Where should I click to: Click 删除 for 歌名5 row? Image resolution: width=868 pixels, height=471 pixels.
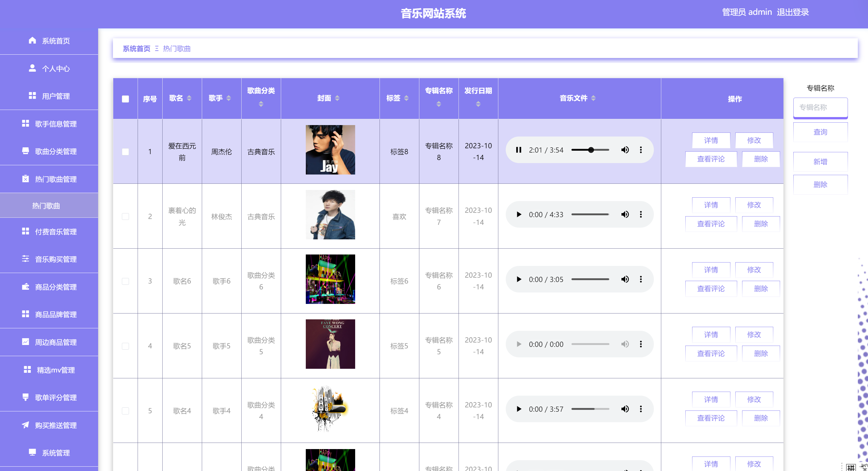pos(761,353)
